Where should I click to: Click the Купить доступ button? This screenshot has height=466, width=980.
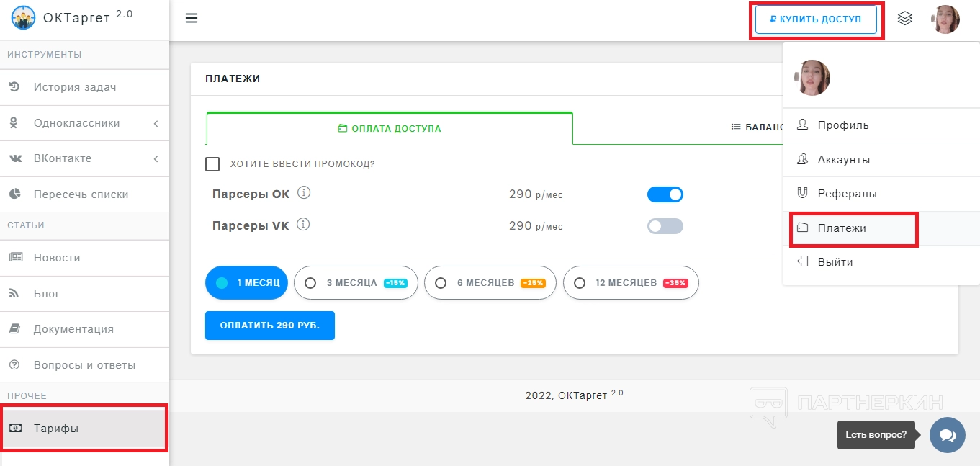click(816, 19)
